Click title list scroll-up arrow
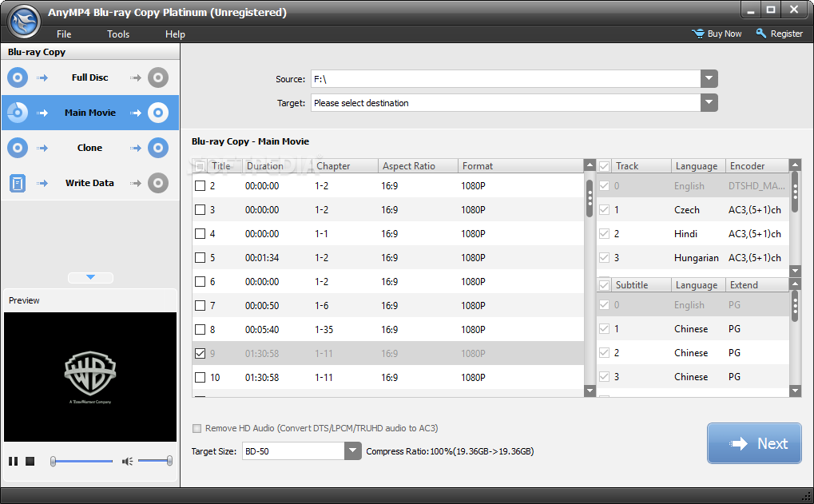The height and width of the screenshot is (504, 814). click(590, 165)
